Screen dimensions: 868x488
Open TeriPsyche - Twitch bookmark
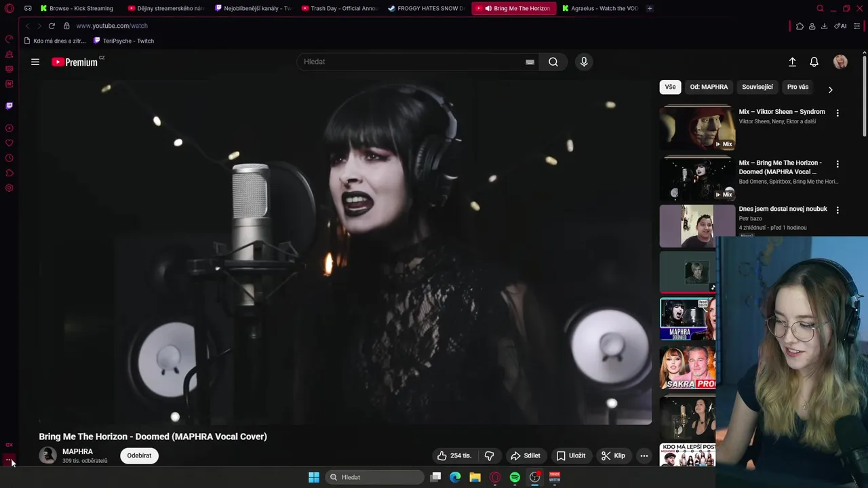(123, 41)
